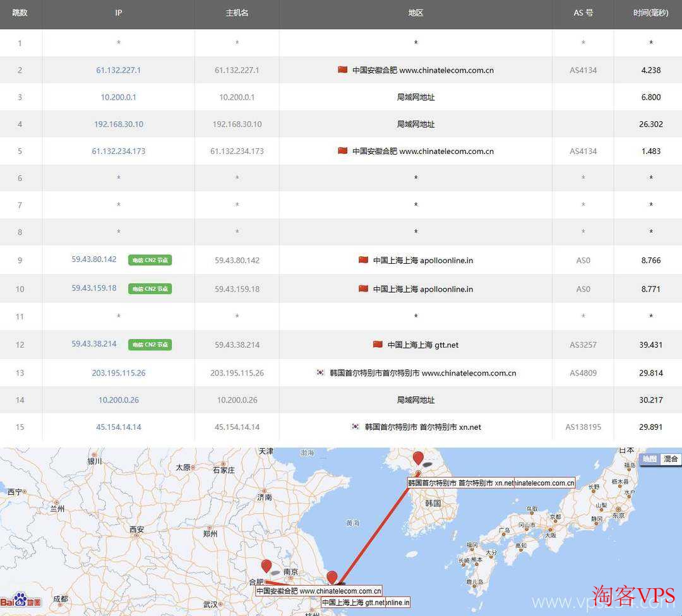Click the Baidu map logo
Image resolution: width=682 pixels, height=616 pixels.
pyautogui.click(x=21, y=600)
